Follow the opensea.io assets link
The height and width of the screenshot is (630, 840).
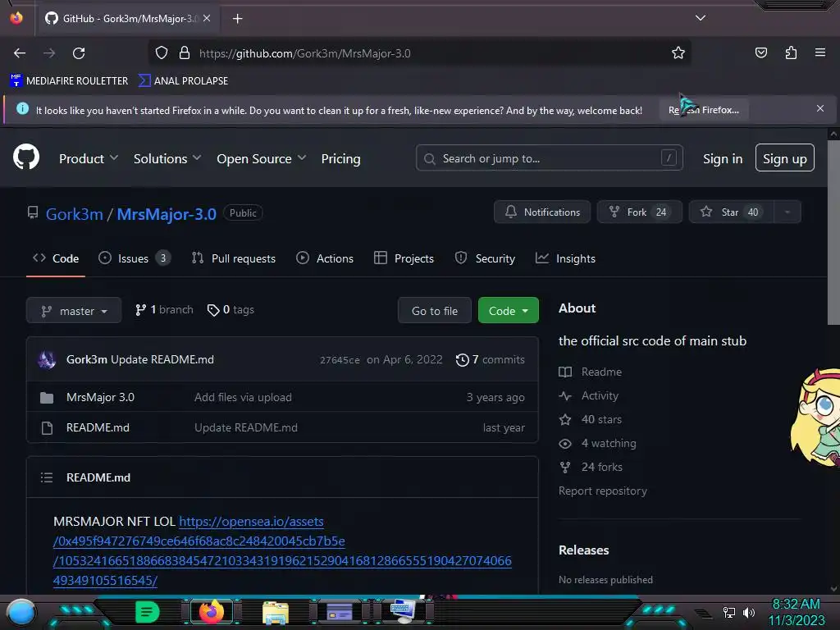(x=282, y=550)
